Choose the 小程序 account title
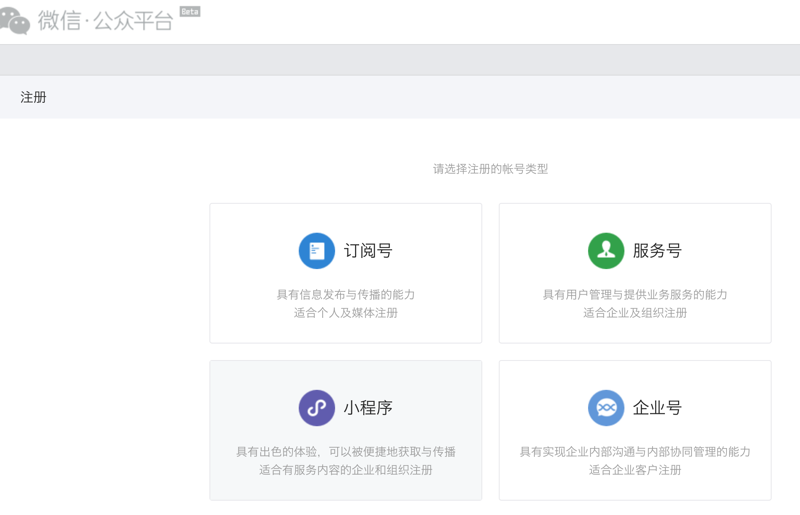This screenshot has width=800, height=515. pos(368,408)
